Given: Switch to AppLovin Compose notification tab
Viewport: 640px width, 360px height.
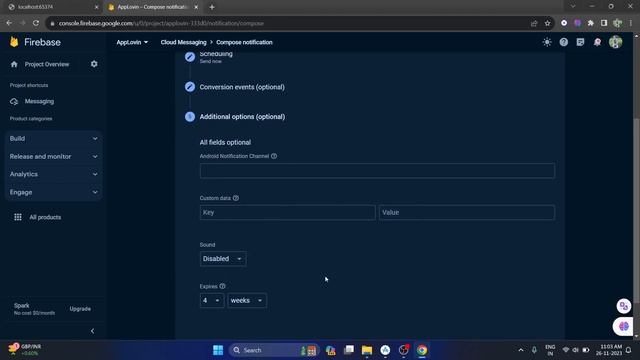Looking at the screenshot, I should coord(153,7).
